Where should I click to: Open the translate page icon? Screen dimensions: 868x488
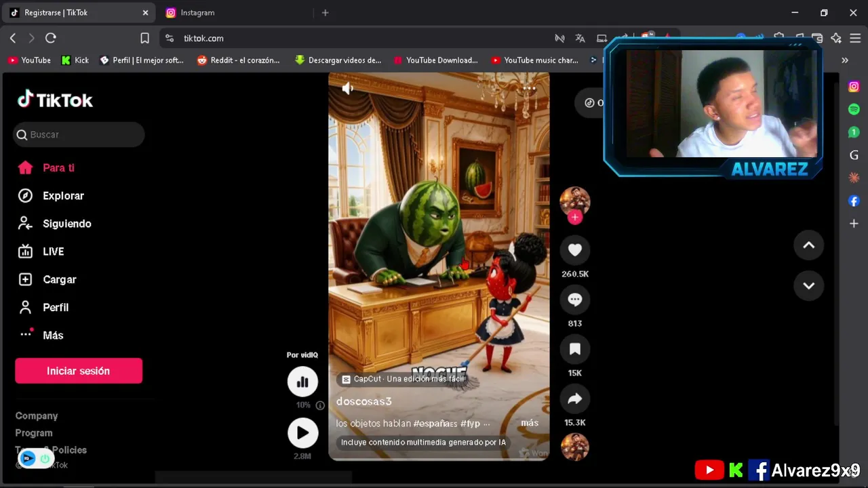[580, 39]
